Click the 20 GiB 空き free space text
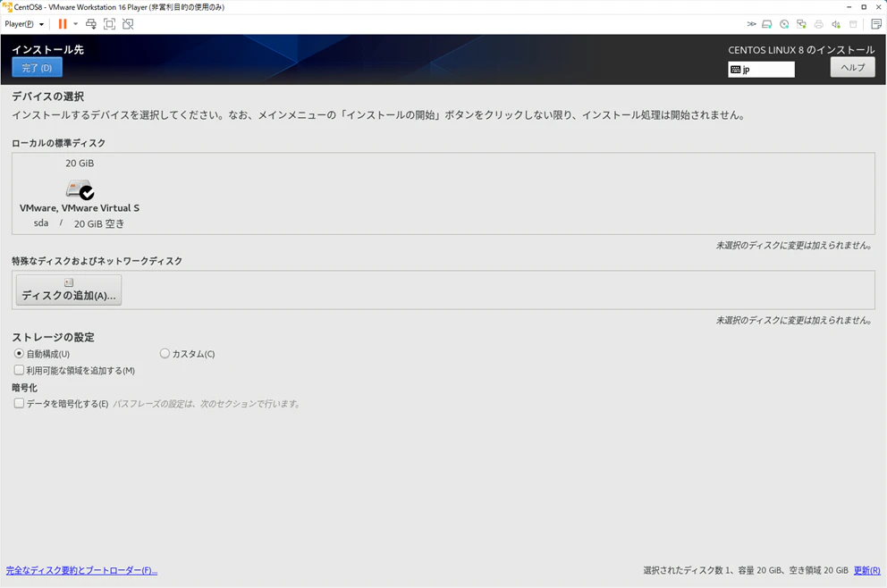887x588 pixels. click(99, 224)
